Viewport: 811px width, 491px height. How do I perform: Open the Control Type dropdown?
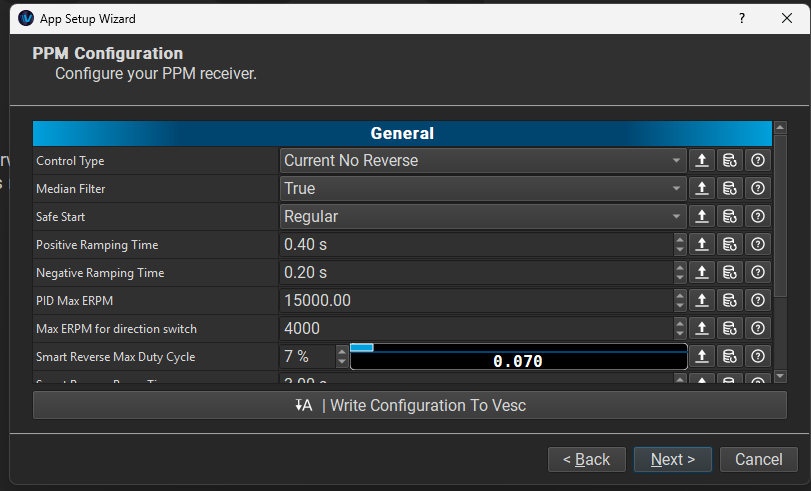pyautogui.click(x=482, y=160)
